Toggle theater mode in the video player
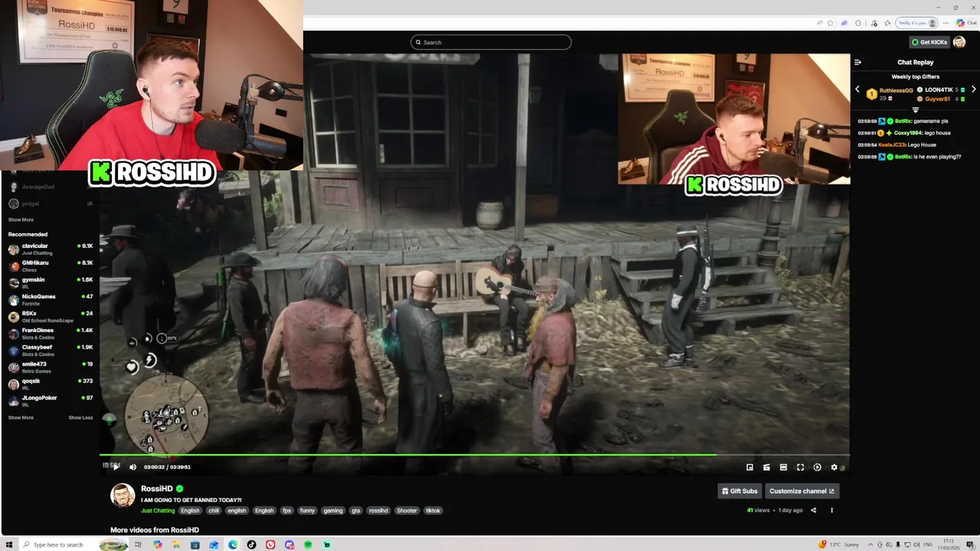Viewport: 980px width, 551px height. (x=783, y=467)
